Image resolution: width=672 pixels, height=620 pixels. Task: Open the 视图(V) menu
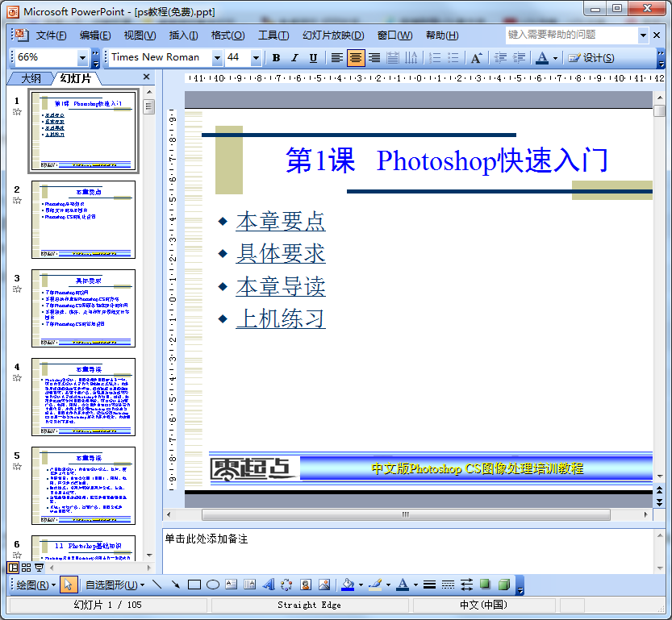pos(140,35)
